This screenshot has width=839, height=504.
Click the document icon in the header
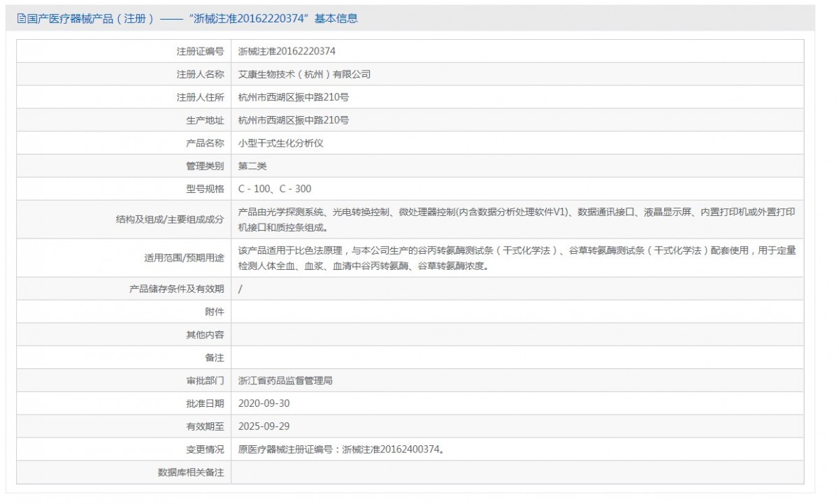(21, 19)
